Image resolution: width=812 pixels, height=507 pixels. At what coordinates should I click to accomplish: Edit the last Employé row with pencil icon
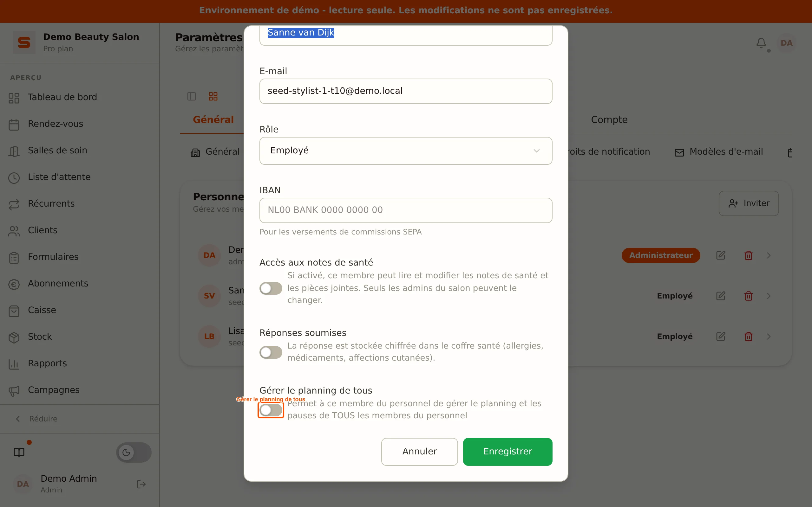pos(721,336)
